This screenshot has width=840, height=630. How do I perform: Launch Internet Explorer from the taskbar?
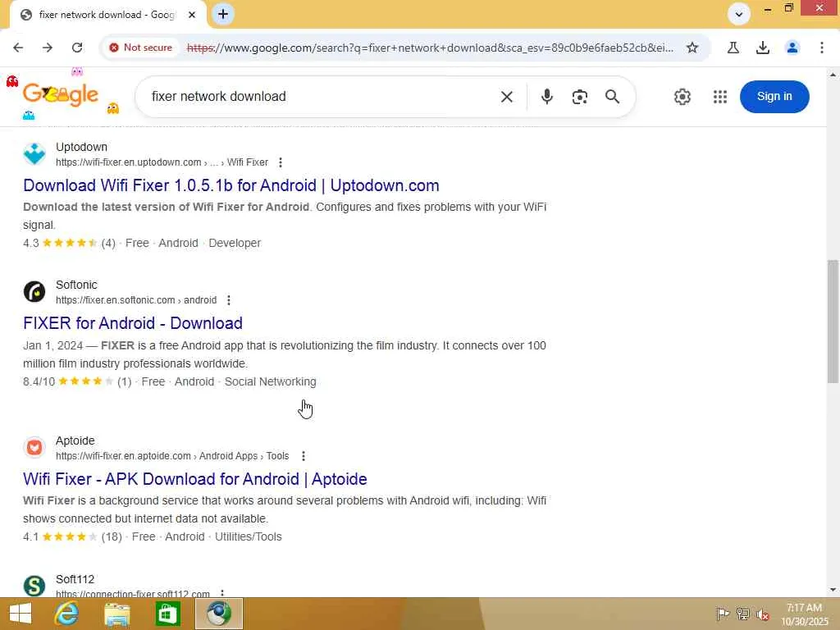coord(67,614)
